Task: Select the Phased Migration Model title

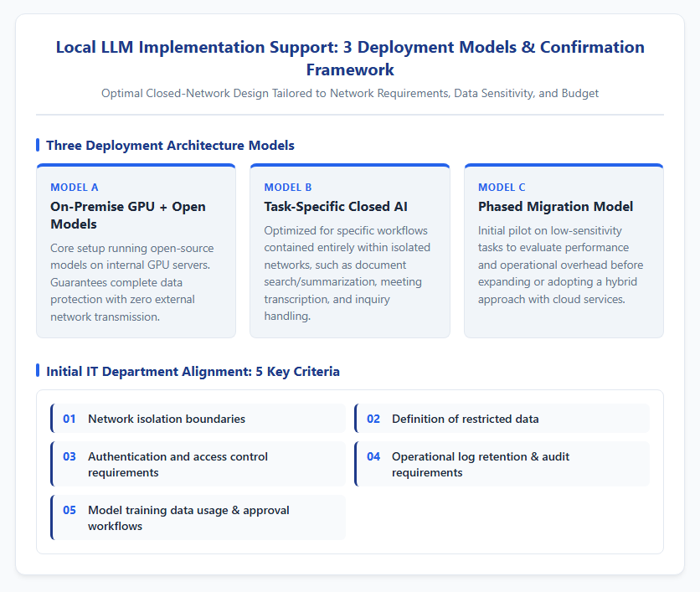Action: pos(555,207)
